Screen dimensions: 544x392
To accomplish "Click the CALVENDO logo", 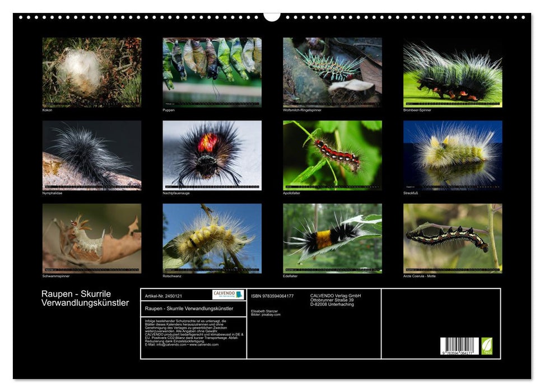I will 228,295.
